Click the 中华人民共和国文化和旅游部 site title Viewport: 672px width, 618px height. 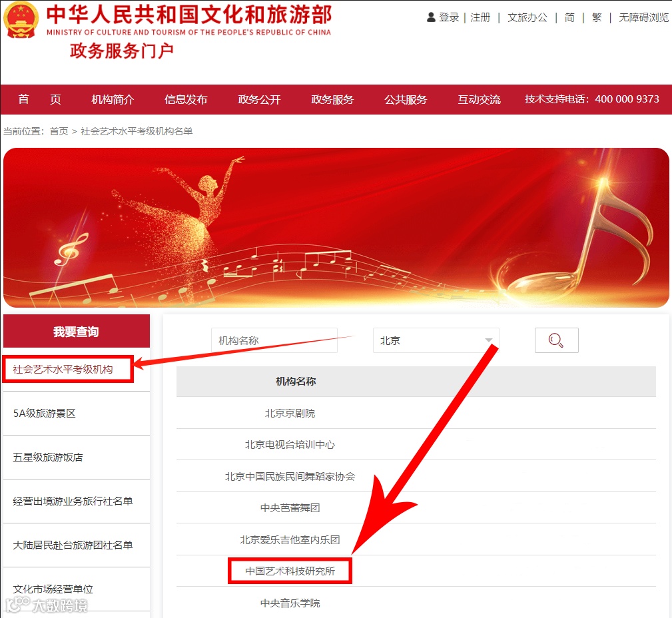189,15
